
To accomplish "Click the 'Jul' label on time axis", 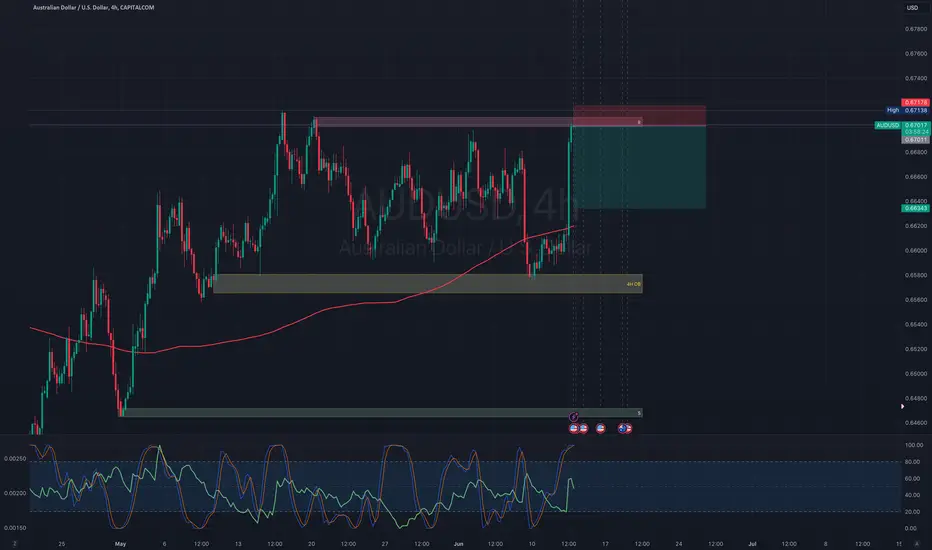I will click(x=752, y=543).
